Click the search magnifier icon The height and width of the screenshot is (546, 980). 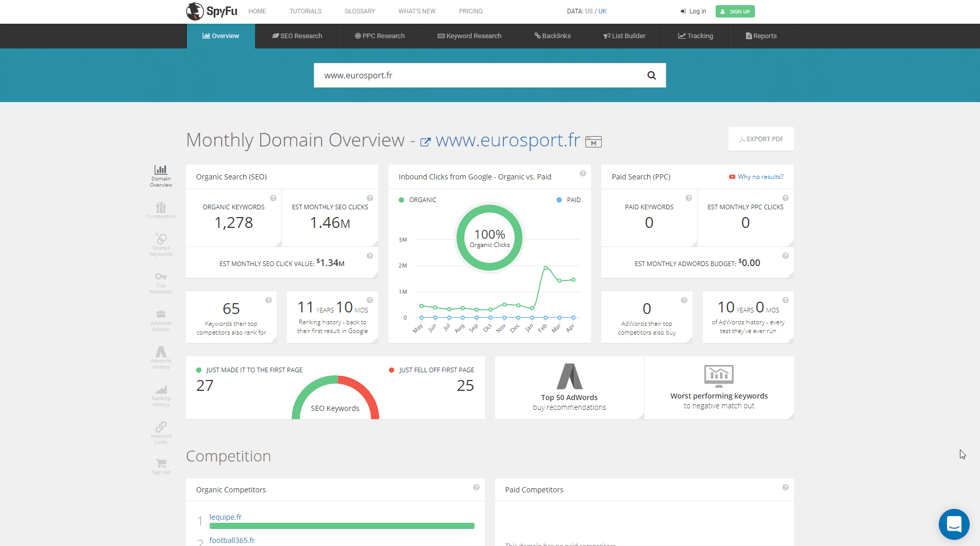pyautogui.click(x=651, y=75)
